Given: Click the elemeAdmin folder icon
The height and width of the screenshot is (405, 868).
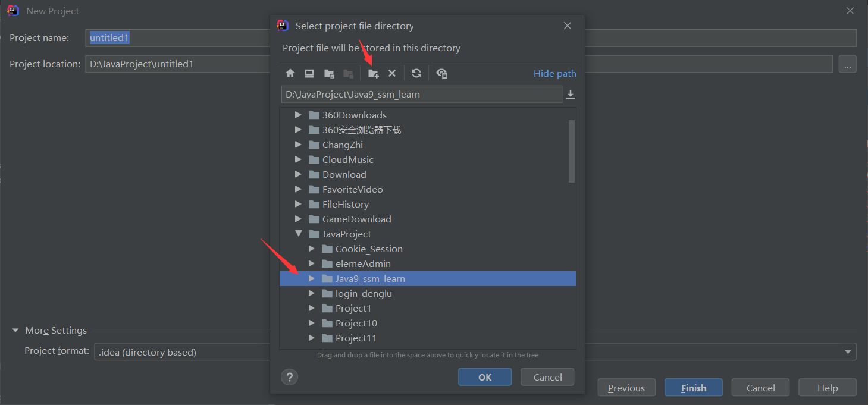Looking at the screenshot, I should click(x=327, y=263).
